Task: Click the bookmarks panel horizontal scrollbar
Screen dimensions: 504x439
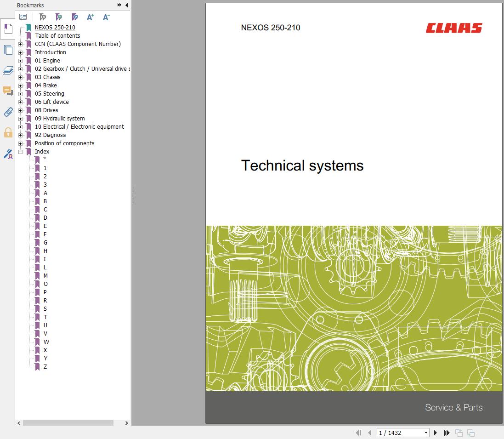Action: tap(68, 423)
